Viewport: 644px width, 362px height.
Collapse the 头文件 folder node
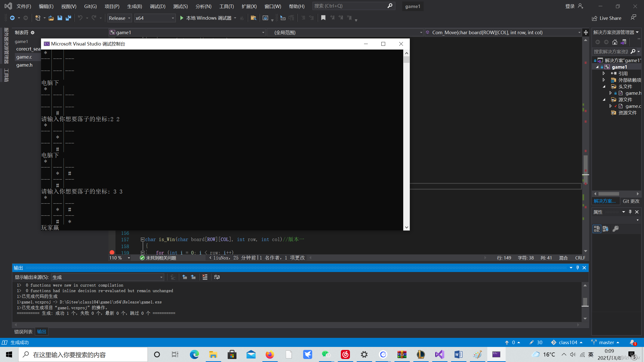[x=604, y=86]
